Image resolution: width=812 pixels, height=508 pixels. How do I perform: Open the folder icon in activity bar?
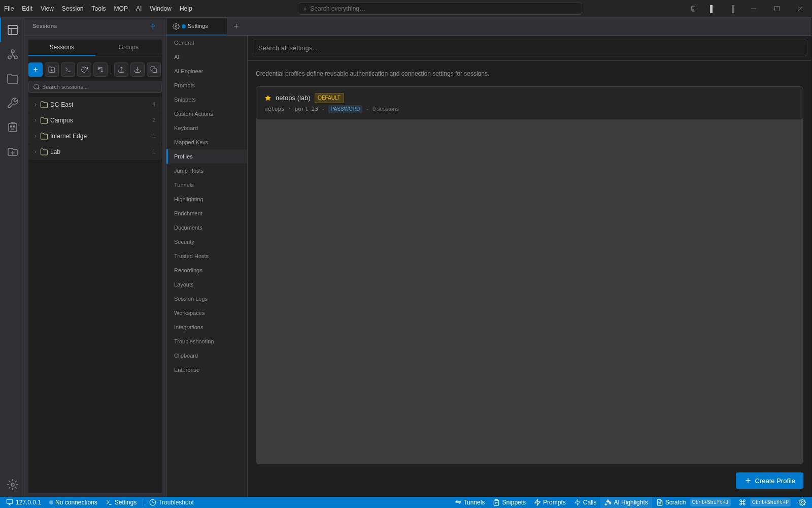(13, 79)
